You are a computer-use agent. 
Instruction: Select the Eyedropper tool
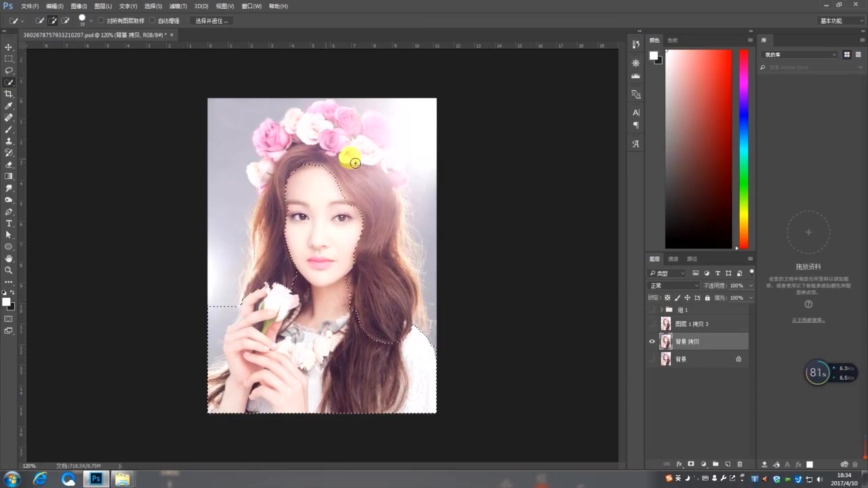pyautogui.click(x=9, y=106)
